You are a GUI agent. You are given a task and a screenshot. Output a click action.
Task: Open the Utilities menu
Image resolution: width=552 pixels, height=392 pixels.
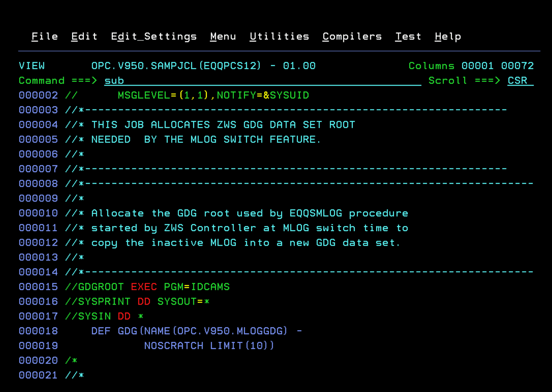(x=279, y=36)
